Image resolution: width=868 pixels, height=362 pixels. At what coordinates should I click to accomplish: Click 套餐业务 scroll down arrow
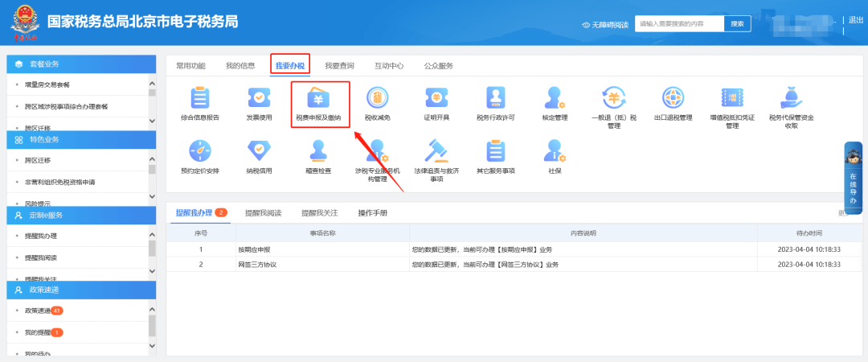[152, 121]
